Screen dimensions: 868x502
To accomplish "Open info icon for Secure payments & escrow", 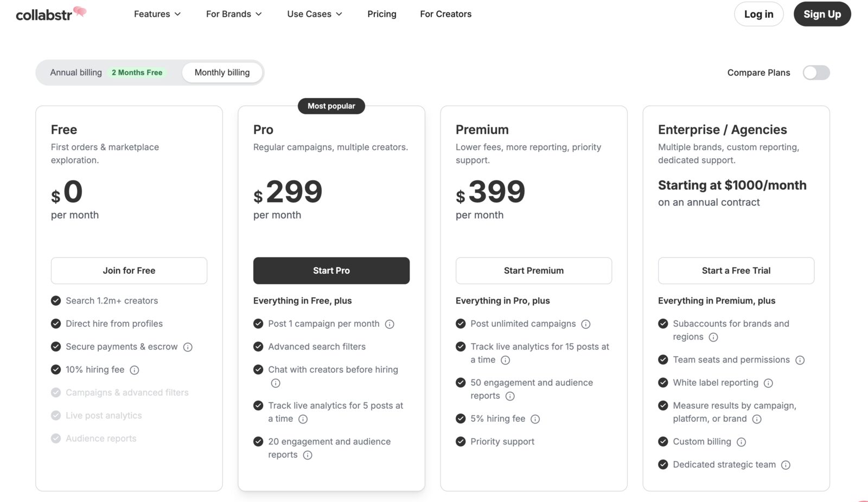I will coord(188,347).
